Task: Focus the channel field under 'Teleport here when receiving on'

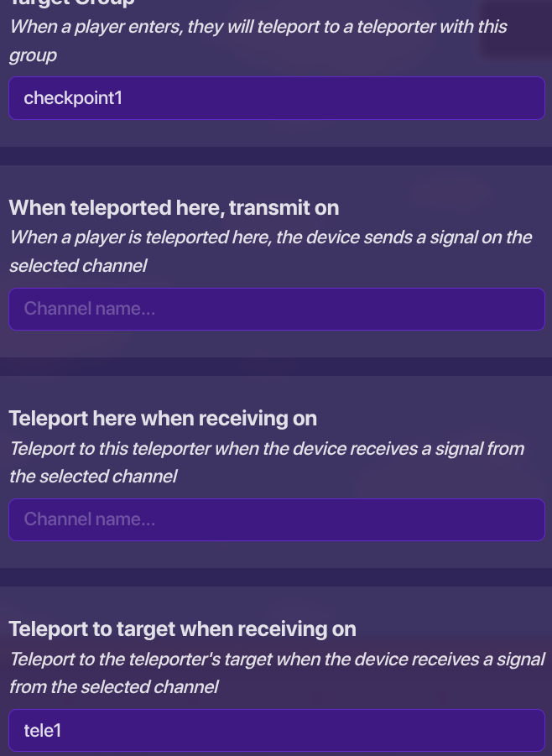Action: [276, 519]
